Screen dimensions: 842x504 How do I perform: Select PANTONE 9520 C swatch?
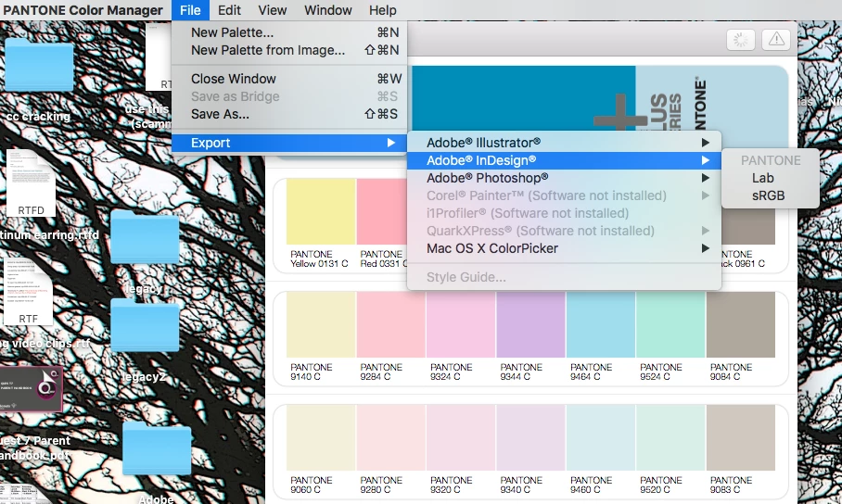click(670, 438)
